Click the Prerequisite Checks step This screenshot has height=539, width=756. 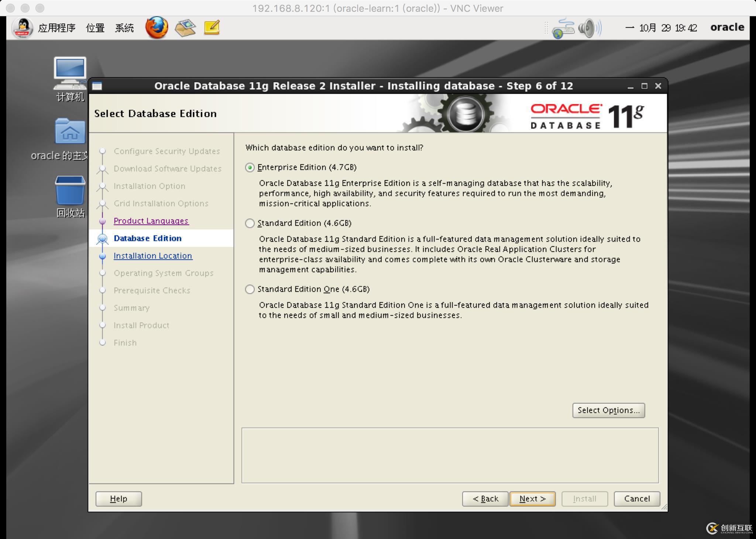152,290
